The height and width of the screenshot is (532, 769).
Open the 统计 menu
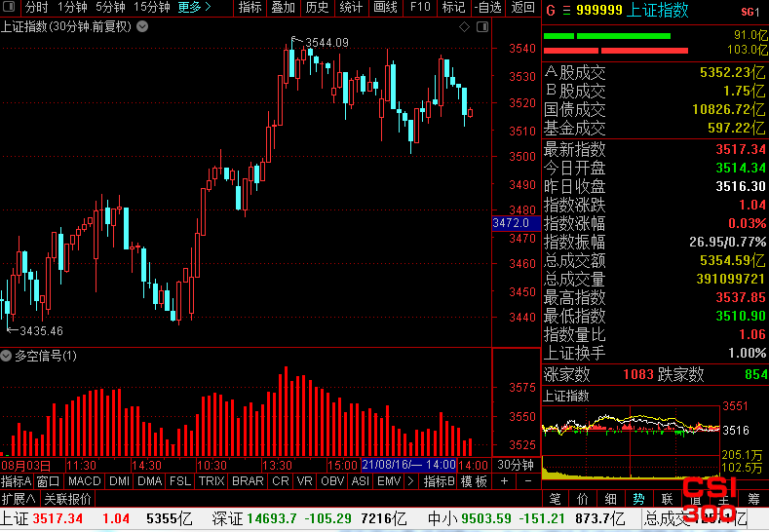coord(351,7)
